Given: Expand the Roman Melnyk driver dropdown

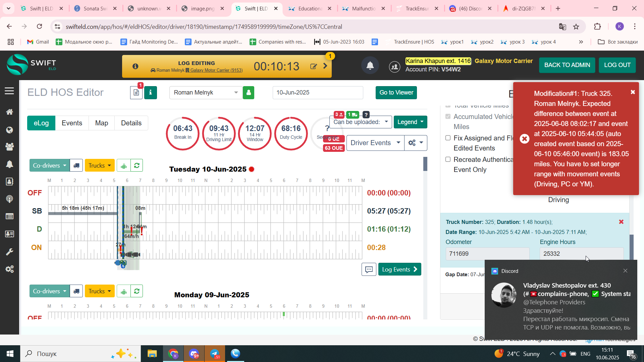Looking at the screenshot, I should tap(206, 93).
